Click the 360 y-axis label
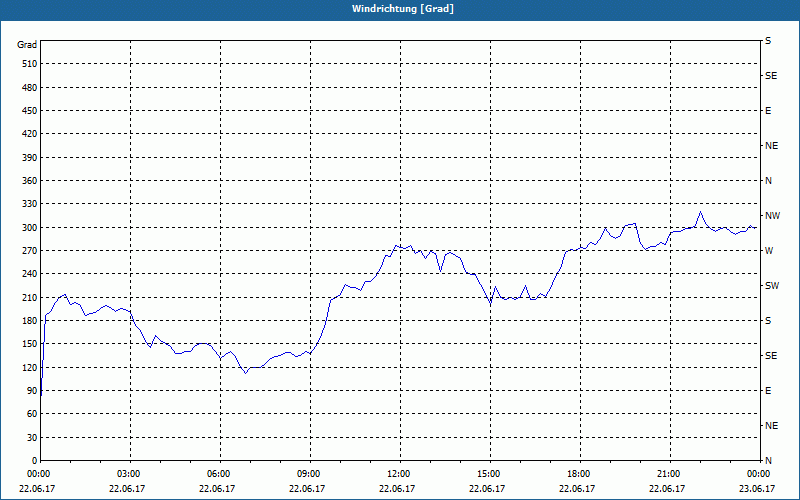Image resolution: width=800 pixels, height=500 pixels. [30, 181]
